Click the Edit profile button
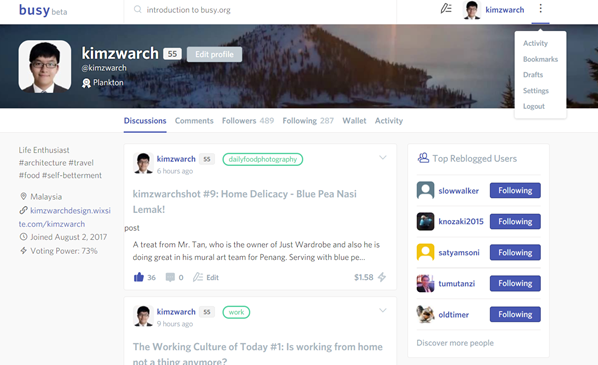 click(214, 54)
